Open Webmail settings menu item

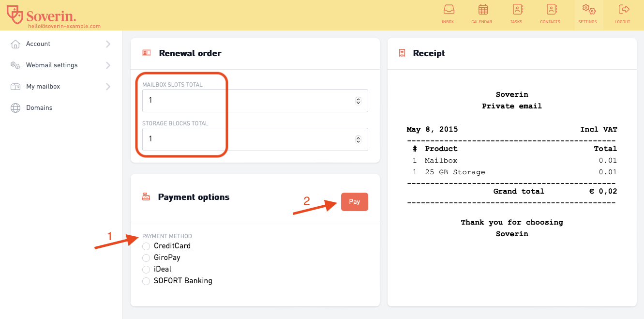pos(52,65)
